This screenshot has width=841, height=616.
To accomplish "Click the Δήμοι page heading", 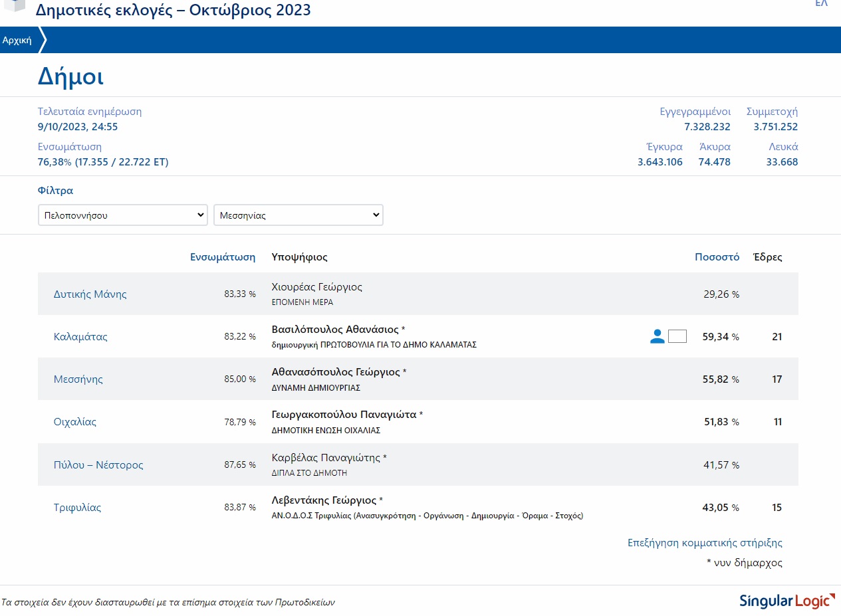I will pos(70,77).
